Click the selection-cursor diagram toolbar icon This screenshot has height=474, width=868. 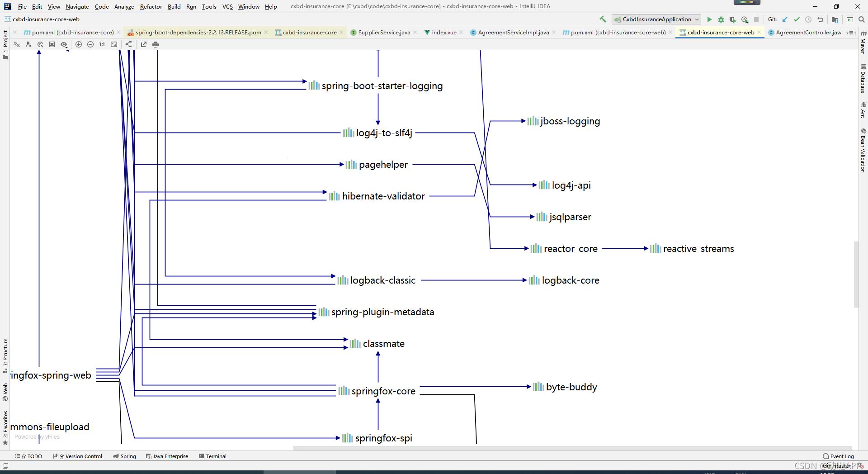pyautogui.click(x=40, y=44)
